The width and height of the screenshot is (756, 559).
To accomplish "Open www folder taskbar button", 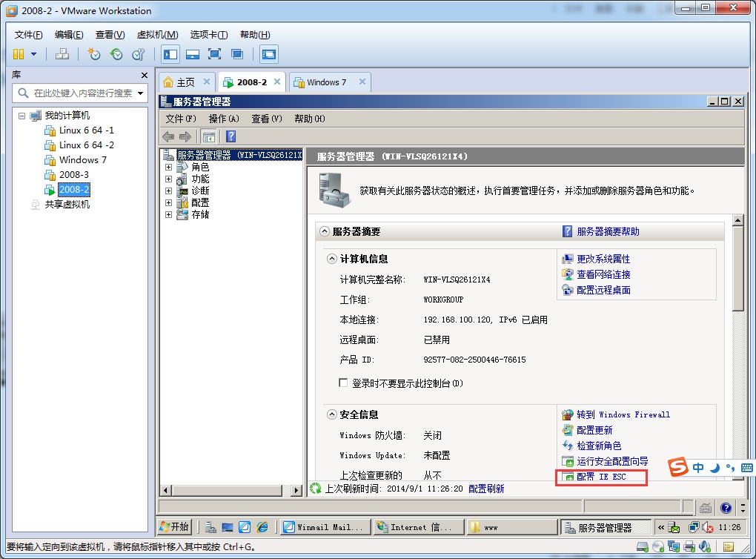I will tap(512, 527).
